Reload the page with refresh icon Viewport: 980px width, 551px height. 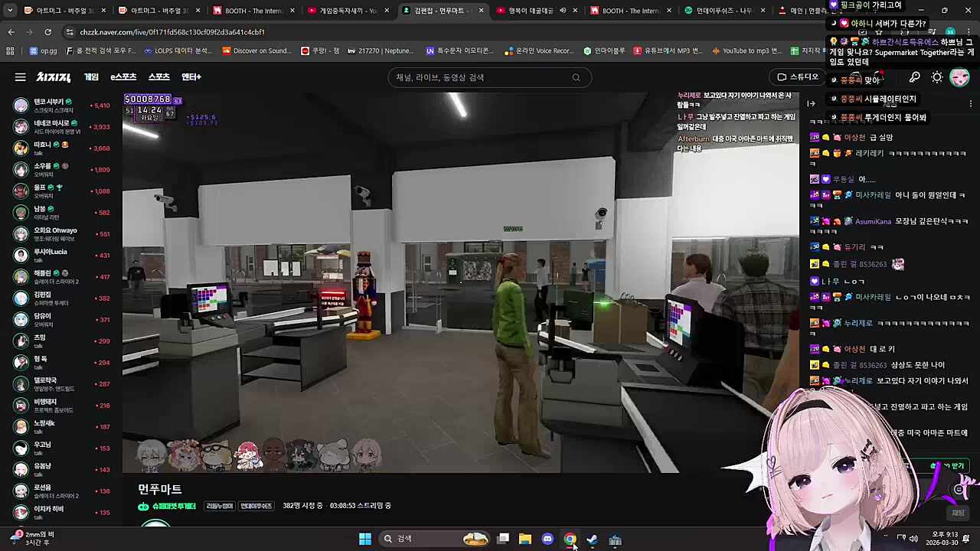47,32
